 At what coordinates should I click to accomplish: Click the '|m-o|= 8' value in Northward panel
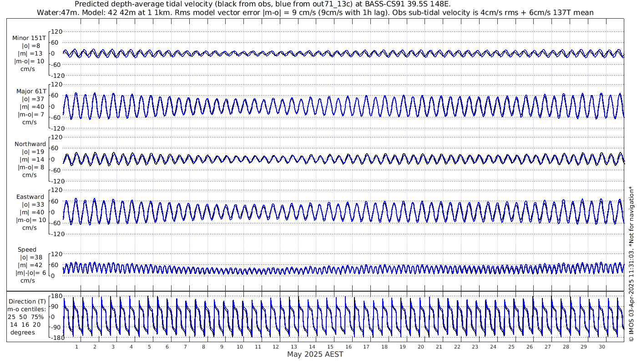31,167
